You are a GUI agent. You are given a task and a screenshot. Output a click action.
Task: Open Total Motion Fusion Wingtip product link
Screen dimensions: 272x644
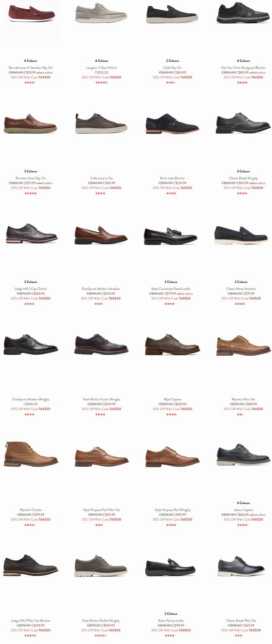(x=101, y=399)
